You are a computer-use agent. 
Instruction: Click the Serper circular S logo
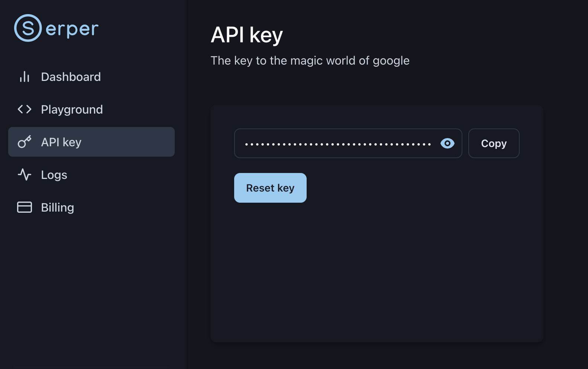[28, 28]
